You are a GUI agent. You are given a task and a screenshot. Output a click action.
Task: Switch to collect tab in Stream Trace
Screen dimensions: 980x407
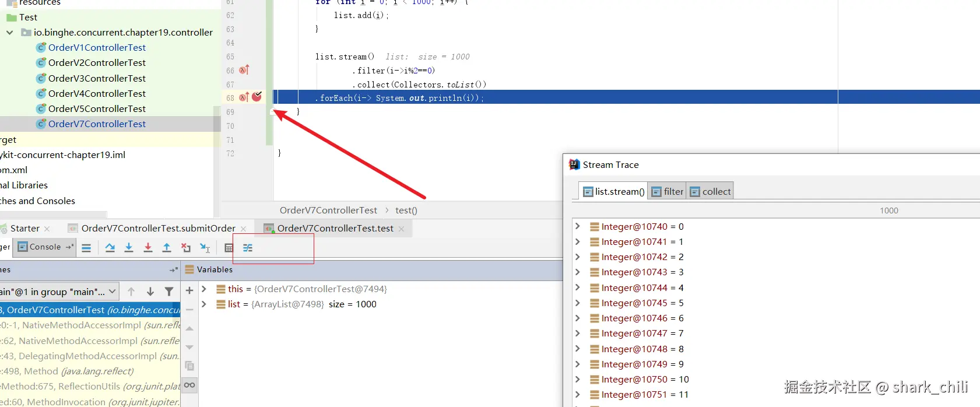(710, 191)
